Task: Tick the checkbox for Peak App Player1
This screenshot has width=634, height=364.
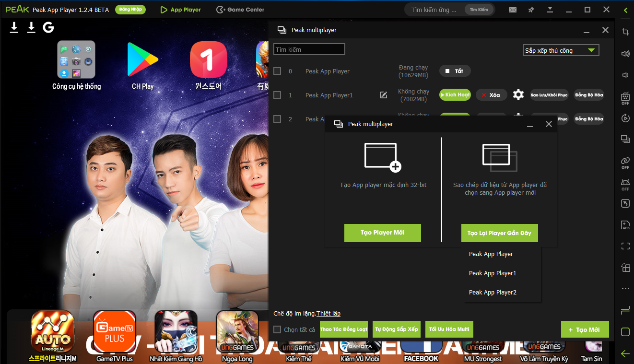Action: (277, 95)
